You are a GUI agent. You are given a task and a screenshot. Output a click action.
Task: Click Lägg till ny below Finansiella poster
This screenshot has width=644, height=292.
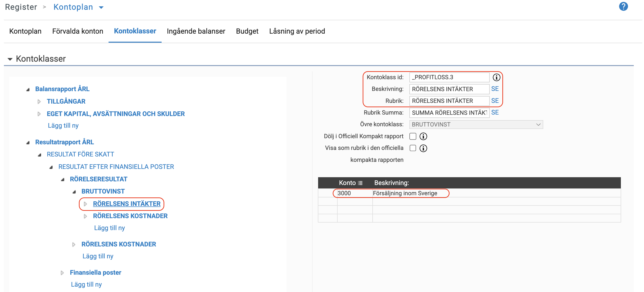[x=86, y=285]
